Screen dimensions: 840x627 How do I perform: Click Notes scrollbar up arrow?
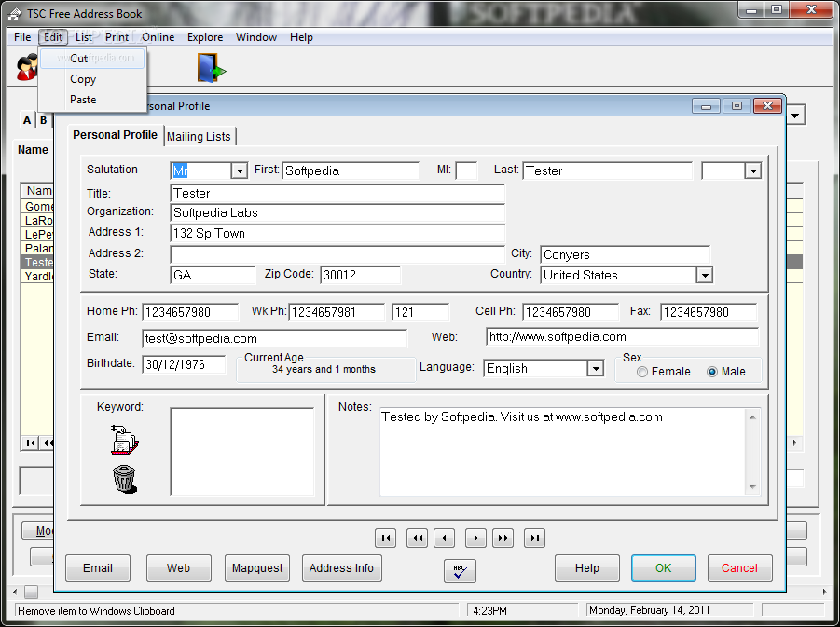[x=752, y=417]
